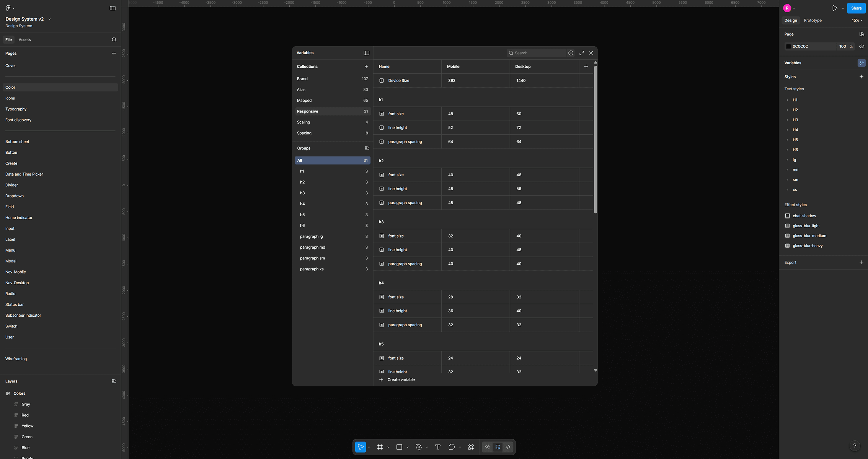Select the Pen tool in the toolbar
The image size is (868, 459).
(x=418, y=447)
